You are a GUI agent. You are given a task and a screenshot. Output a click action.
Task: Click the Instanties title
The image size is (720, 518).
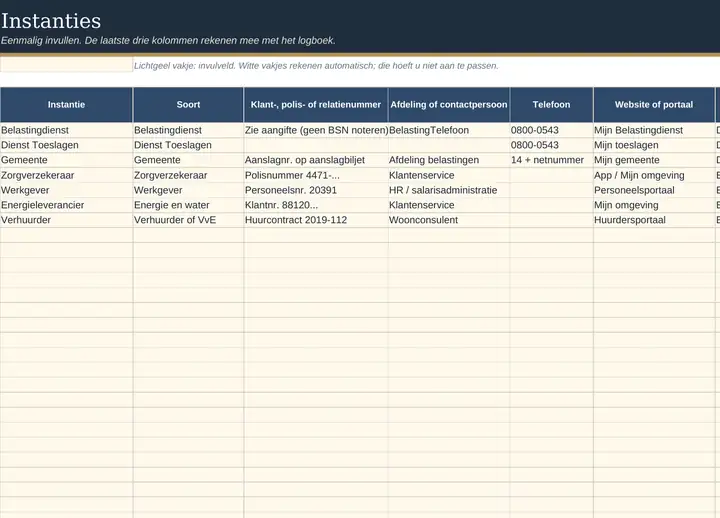pos(51,21)
